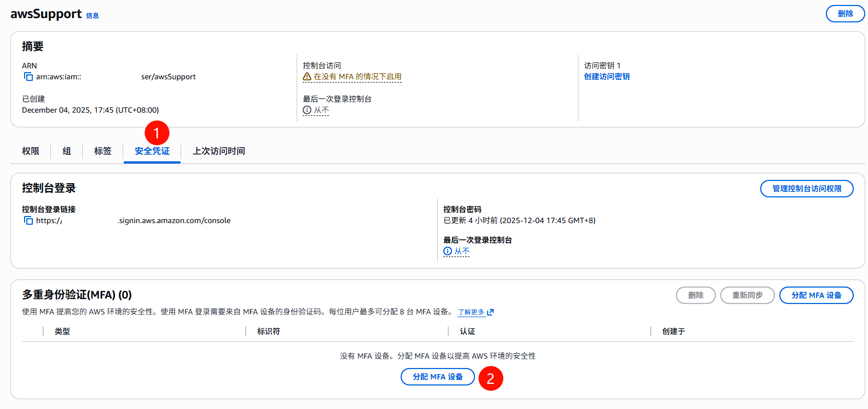This screenshot has height=409, width=868.
Task: Open the 了解更多 link
Action: click(x=471, y=312)
